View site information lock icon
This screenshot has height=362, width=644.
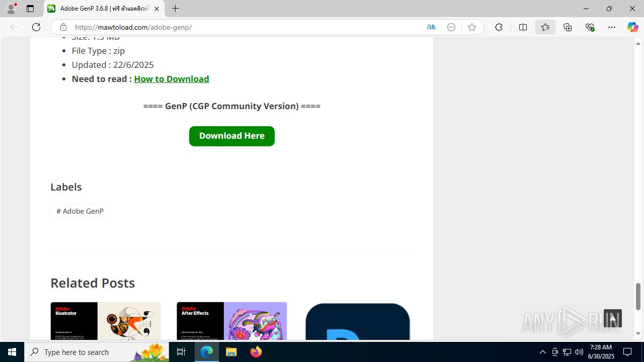(x=63, y=27)
